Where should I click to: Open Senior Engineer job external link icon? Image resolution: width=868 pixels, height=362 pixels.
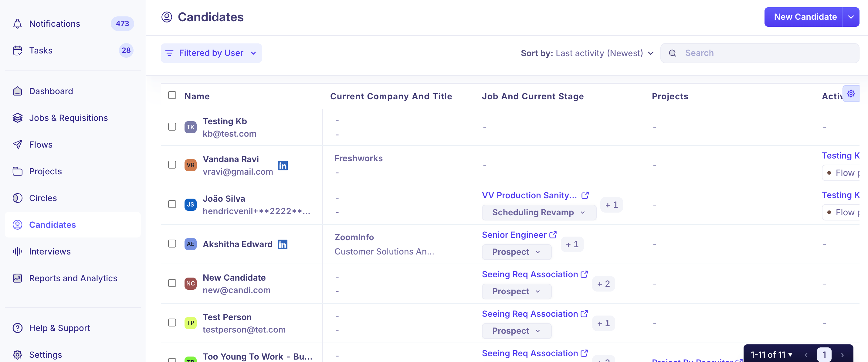click(x=553, y=234)
